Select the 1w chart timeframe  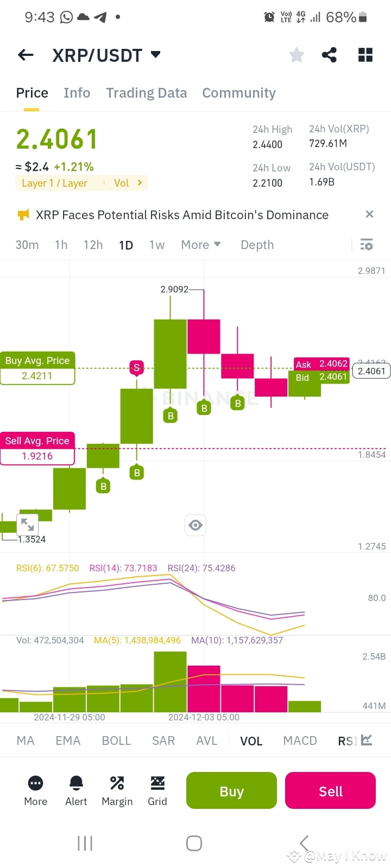[x=156, y=245]
